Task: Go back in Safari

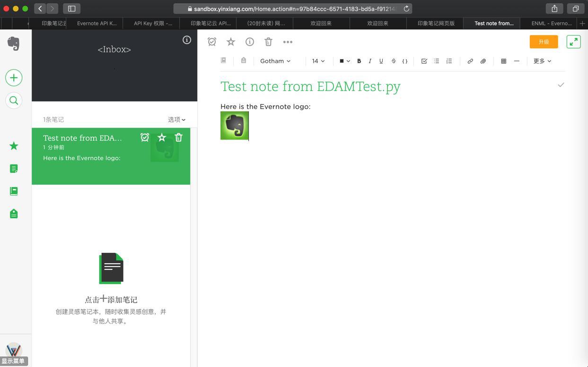Action: click(x=40, y=9)
